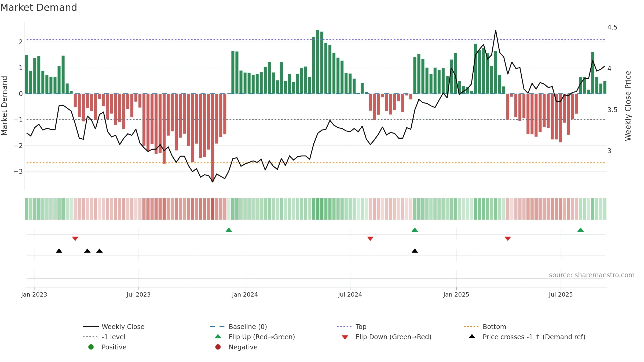
Task: Click the deepest red bar in late 2023
Action: click(213, 138)
